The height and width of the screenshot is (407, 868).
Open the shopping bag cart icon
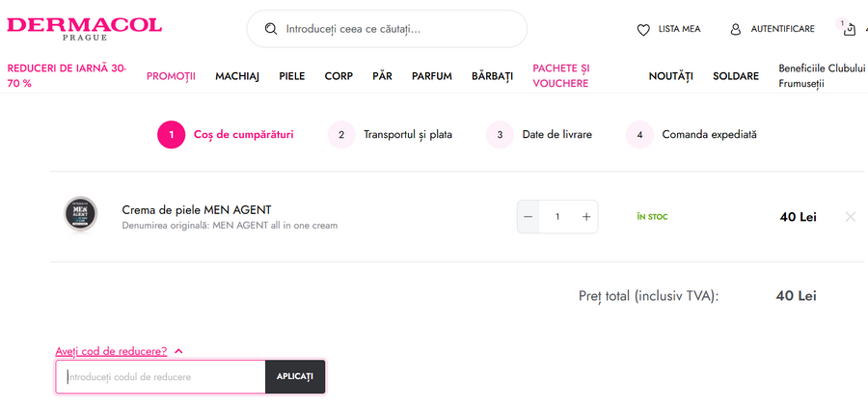(849, 30)
